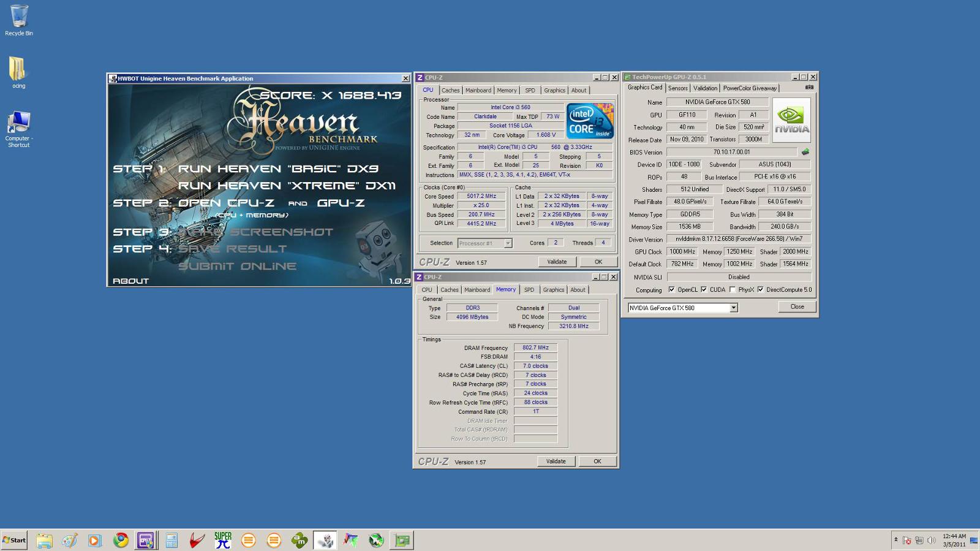Open volume speaker tray icon

pyautogui.click(x=931, y=540)
